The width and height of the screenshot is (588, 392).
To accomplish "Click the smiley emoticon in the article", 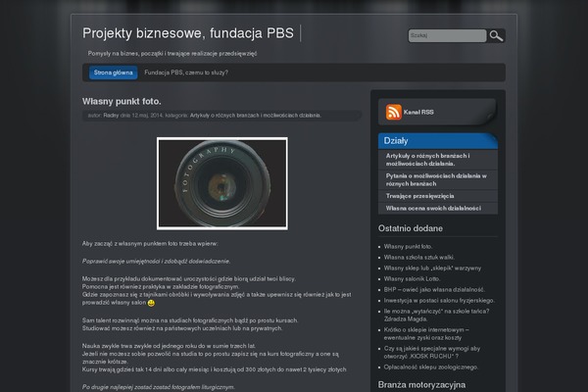I will tap(151, 303).
